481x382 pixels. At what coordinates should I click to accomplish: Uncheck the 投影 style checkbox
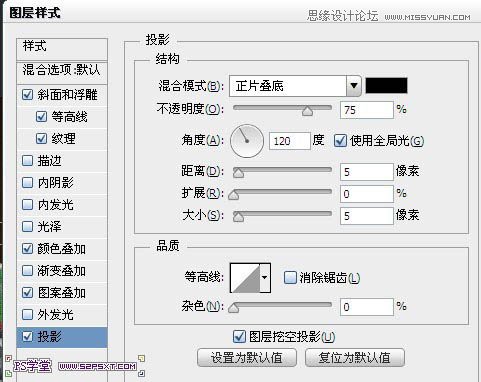click(x=27, y=337)
